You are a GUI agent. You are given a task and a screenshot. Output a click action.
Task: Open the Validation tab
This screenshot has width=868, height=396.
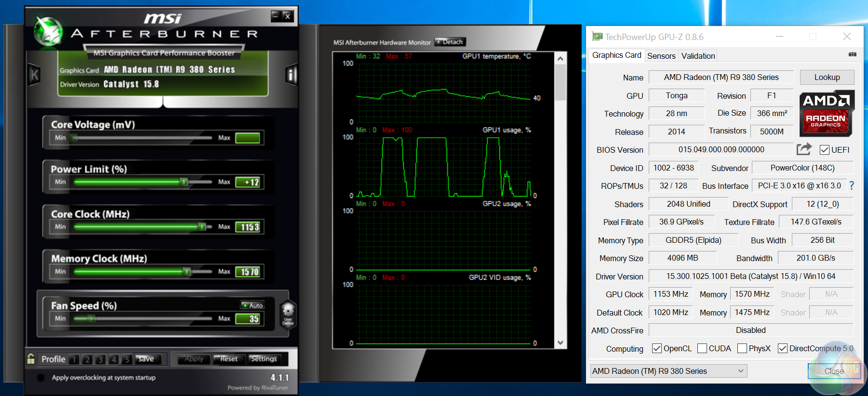tap(698, 56)
